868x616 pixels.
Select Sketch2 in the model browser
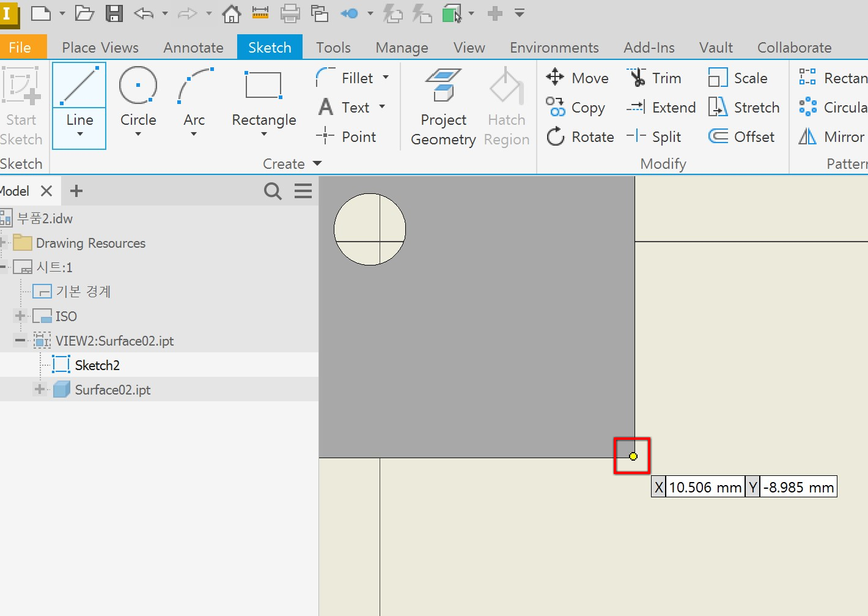[97, 365]
